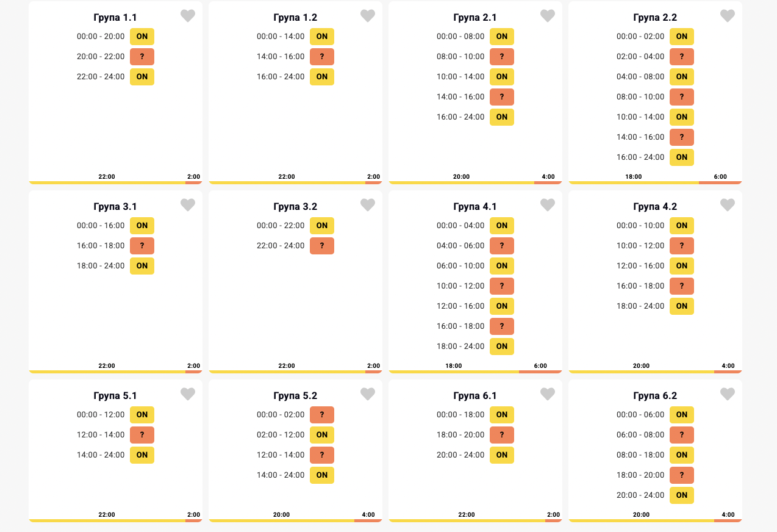
Task: Click the ON badge for 00:00 - 20:00 in Група 1.1
Action: (x=142, y=37)
